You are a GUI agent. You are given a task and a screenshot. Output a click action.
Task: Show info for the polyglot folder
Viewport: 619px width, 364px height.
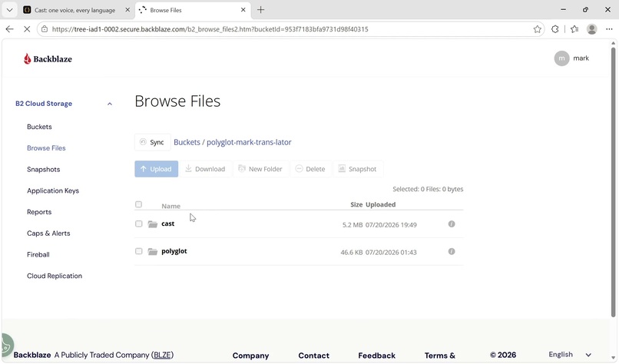coord(452,251)
